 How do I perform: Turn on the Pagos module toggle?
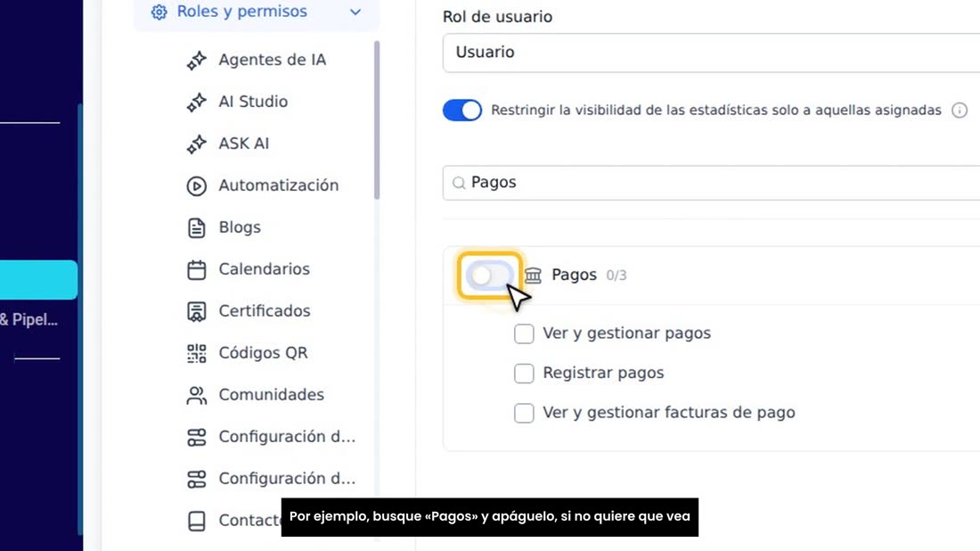point(491,275)
